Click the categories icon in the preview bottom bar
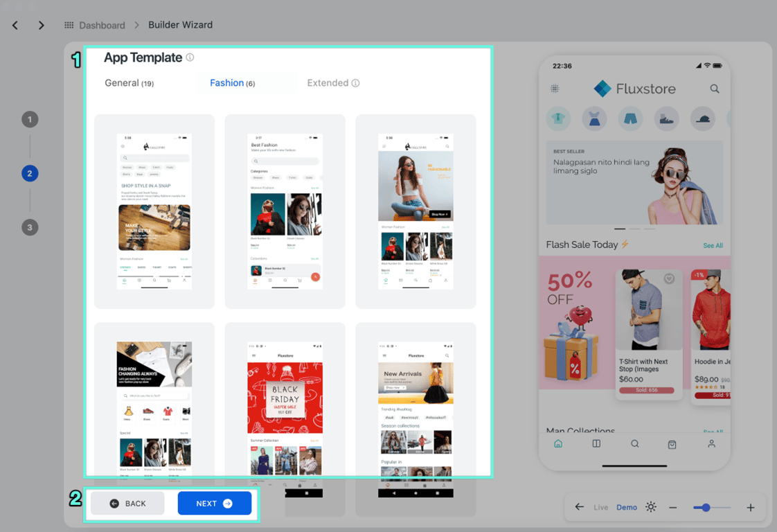Viewport: 777px width, 532px height. pos(596,443)
